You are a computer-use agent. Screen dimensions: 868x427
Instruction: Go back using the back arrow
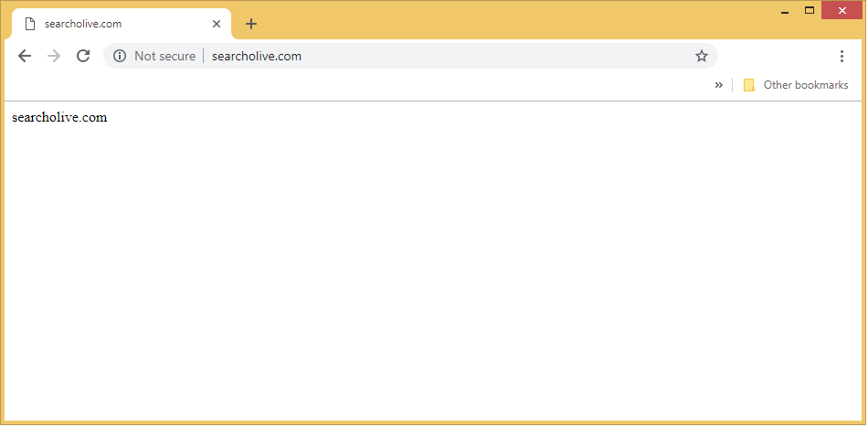point(25,56)
